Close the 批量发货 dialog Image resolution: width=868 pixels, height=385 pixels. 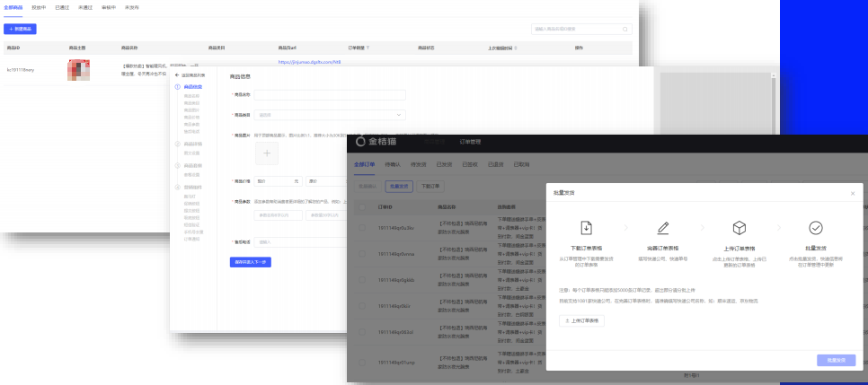pos(852,193)
